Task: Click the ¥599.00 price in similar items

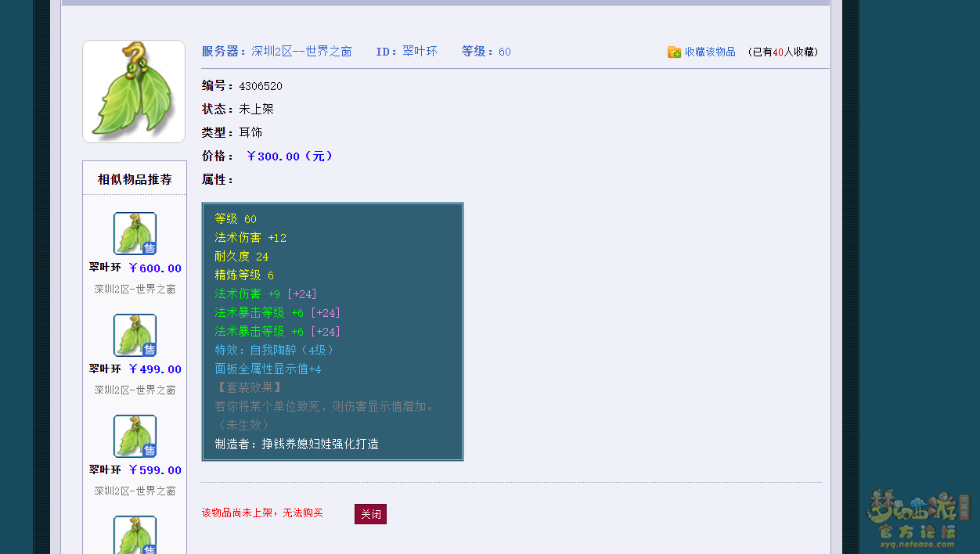Action: point(155,470)
